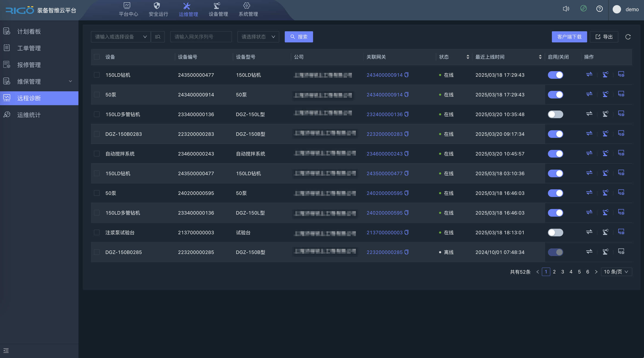This screenshot has height=358, width=644.
Task: Open the 10 条/页 page size dropdown
Action: pyautogui.click(x=616, y=272)
